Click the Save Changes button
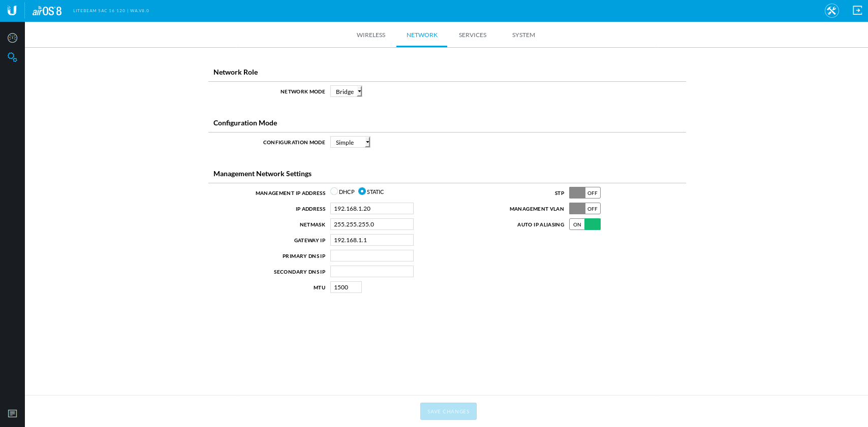Screen dimensions: 868x427 pos(448,411)
